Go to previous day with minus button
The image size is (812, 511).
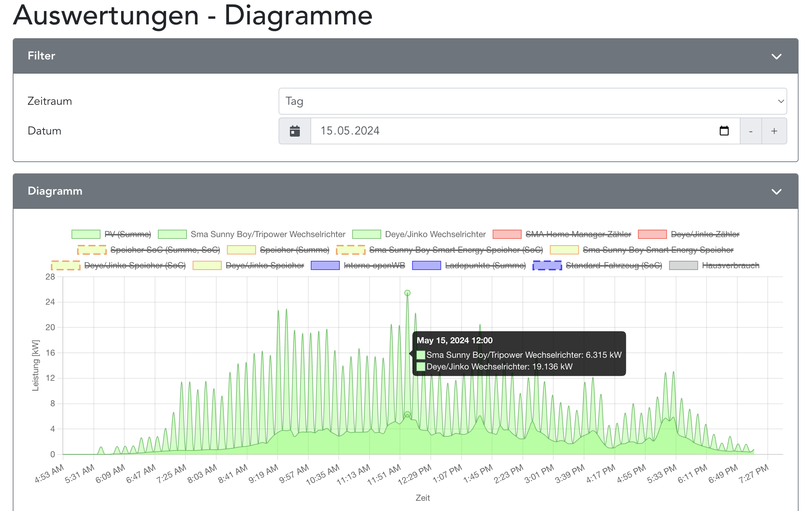(x=750, y=131)
